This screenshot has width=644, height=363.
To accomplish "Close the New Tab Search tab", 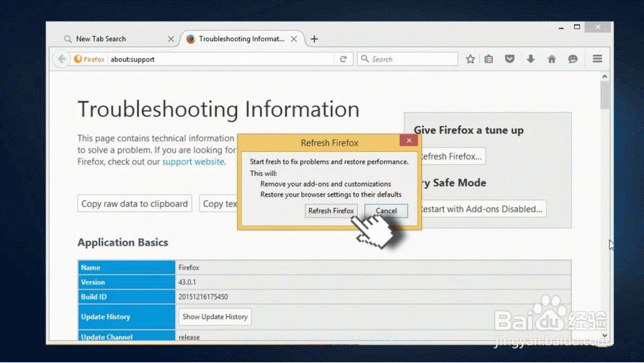I will (x=171, y=39).
